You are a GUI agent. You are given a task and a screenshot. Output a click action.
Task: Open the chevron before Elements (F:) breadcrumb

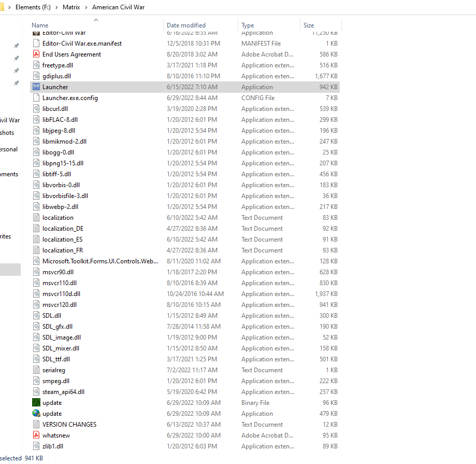tap(9, 7)
